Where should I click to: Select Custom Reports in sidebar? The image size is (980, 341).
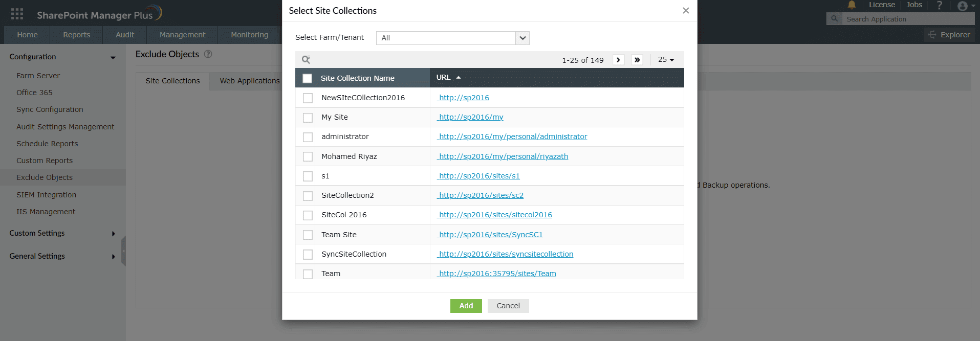pyautogui.click(x=45, y=161)
